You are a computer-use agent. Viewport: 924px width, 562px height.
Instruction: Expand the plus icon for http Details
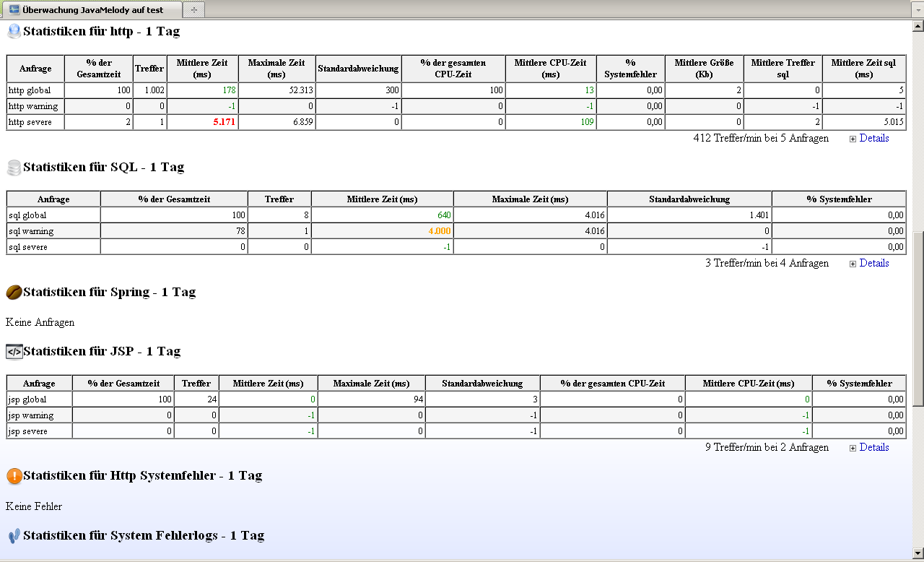coord(853,139)
